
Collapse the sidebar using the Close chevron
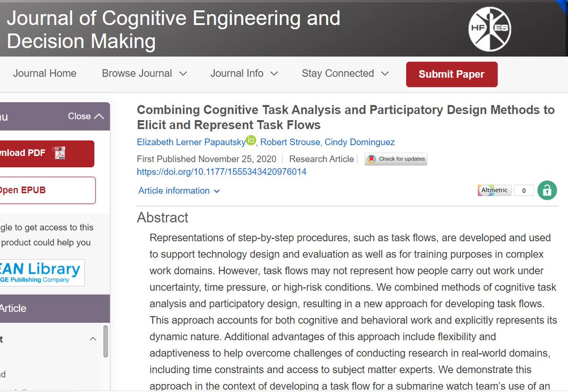click(x=85, y=116)
